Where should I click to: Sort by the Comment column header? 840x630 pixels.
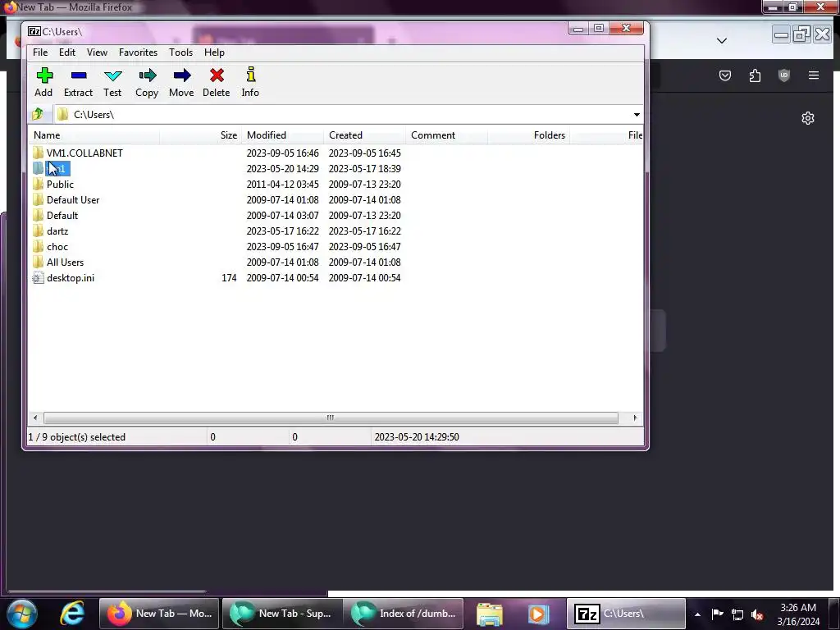447,135
